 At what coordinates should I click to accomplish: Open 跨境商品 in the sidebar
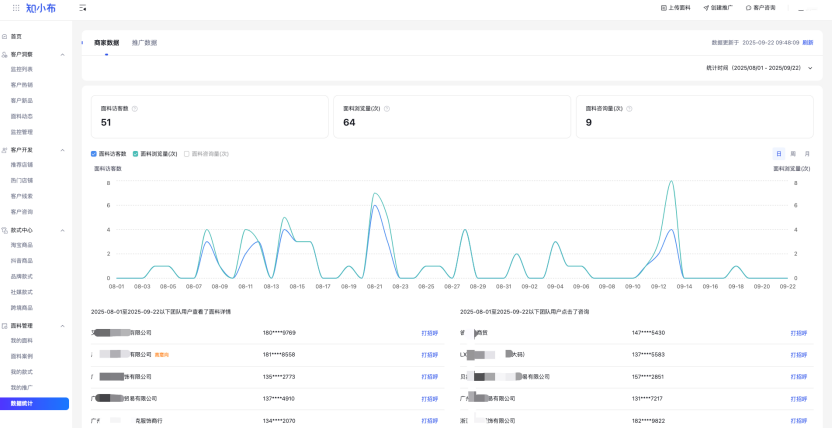22,308
